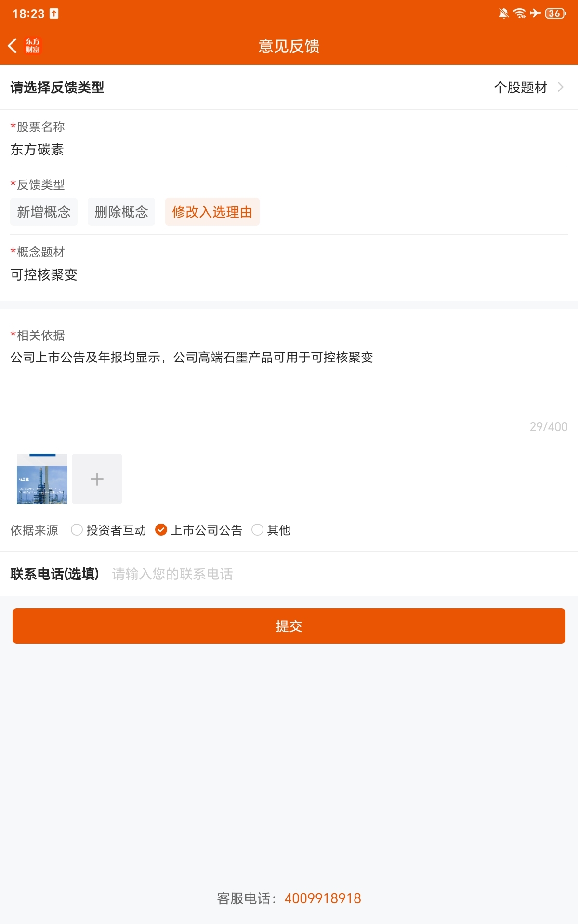Open the 个股题材 feedback type selector
This screenshot has width=578, height=924.
click(520, 87)
